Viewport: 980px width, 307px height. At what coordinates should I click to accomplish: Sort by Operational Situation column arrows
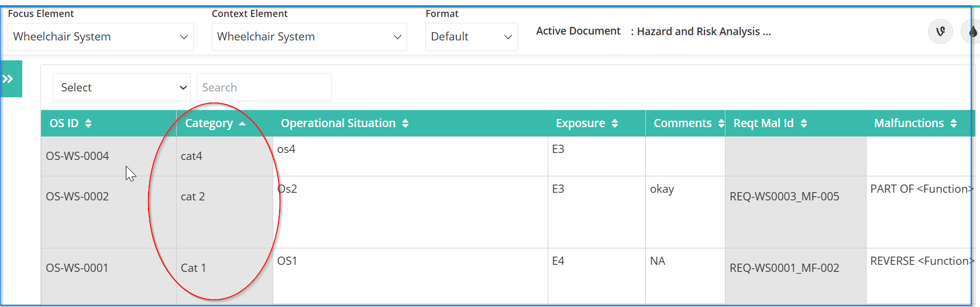405,123
